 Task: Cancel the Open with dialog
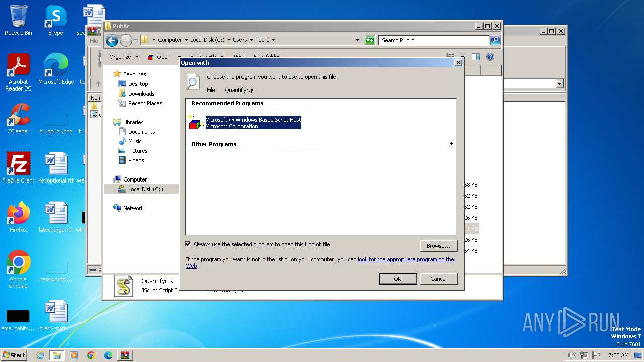pos(438,279)
